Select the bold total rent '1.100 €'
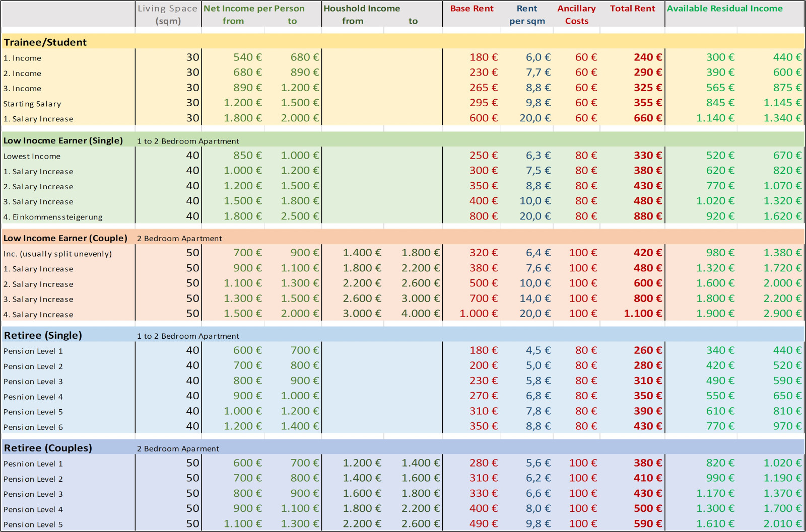Viewport: 806px width, 532px height. 643,314
